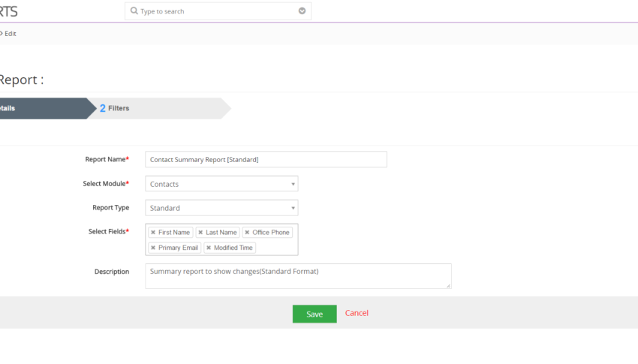
Task: Click the Edit breadcrumb link
Action: [11, 34]
